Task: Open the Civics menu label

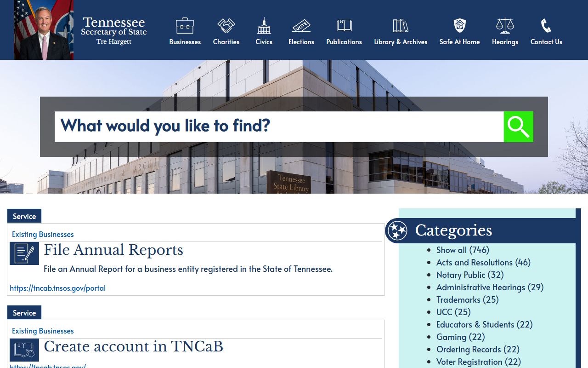Action: pyautogui.click(x=264, y=42)
